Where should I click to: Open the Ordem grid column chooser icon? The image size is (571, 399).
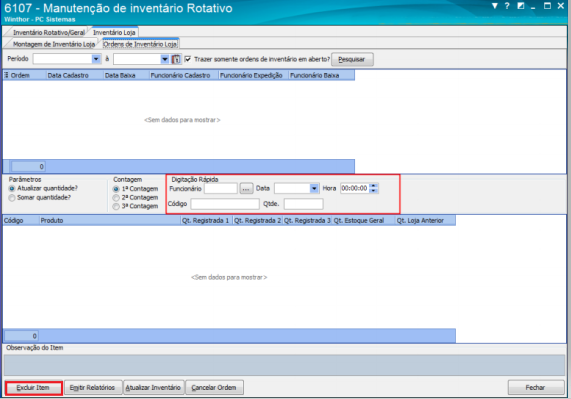click(6, 75)
